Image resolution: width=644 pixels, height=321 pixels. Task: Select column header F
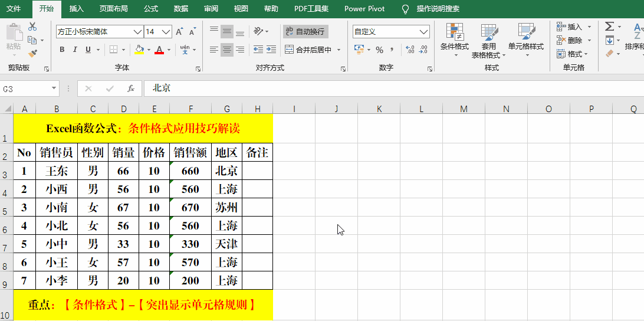click(x=190, y=109)
